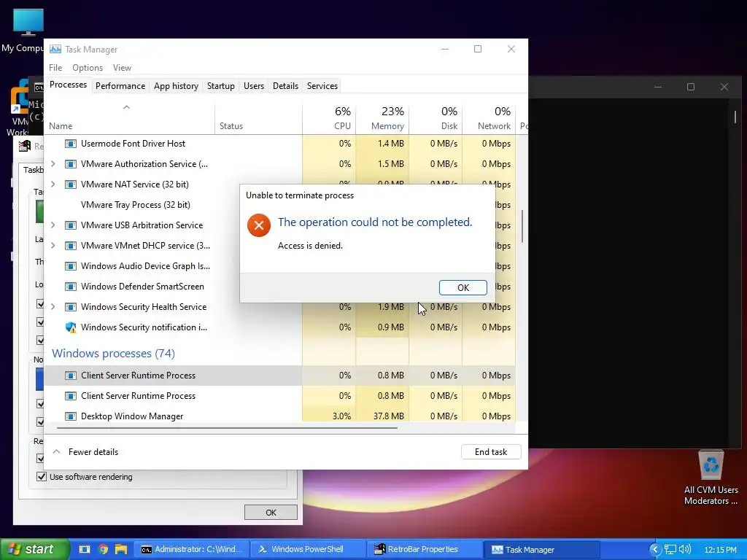Viewport: 747px width, 560px height.
Task: Open the File menu in Task Manager
Action: 55,68
